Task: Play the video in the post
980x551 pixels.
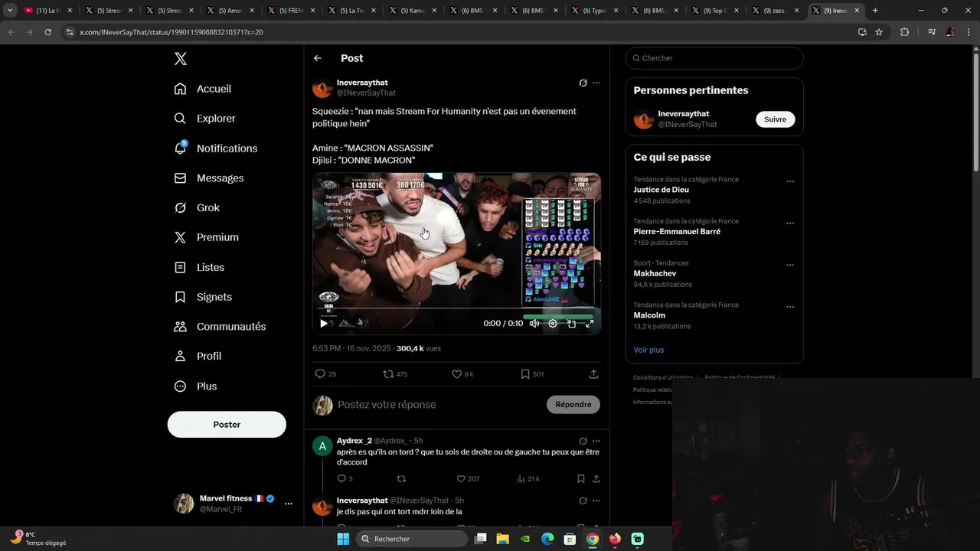Action: click(x=324, y=324)
